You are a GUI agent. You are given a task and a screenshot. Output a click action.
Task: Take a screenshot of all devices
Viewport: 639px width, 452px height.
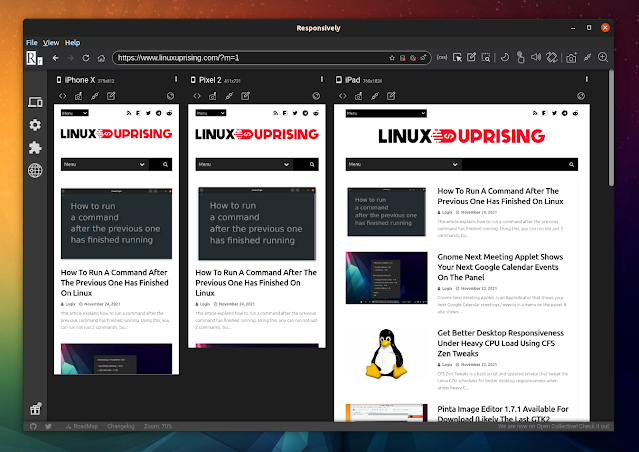coord(571,58)
